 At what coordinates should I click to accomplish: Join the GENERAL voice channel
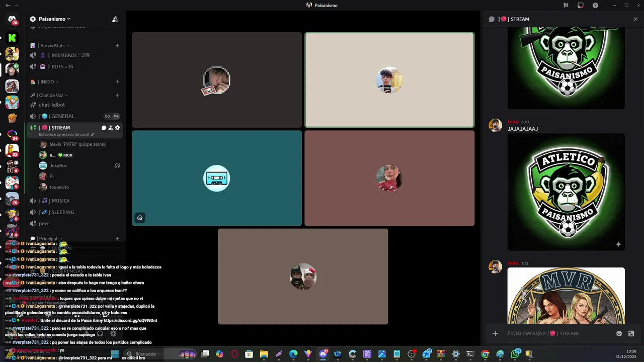(75, 116)
